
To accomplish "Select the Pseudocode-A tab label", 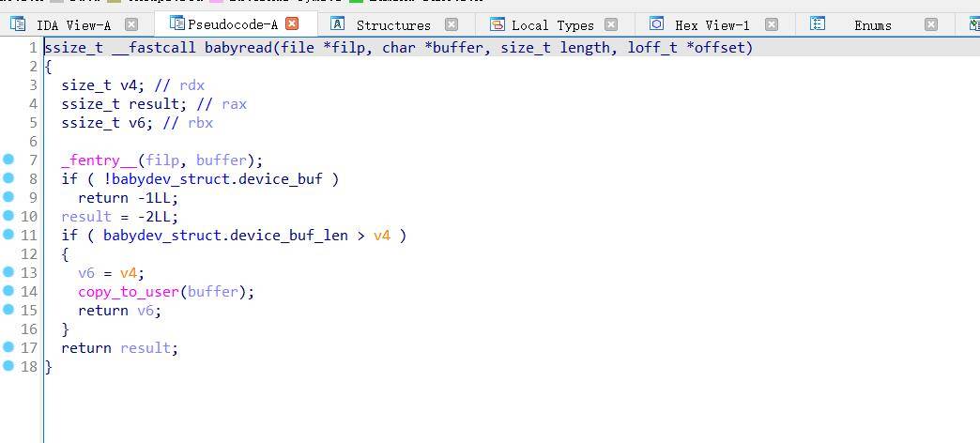I will (x=232, y=24).
